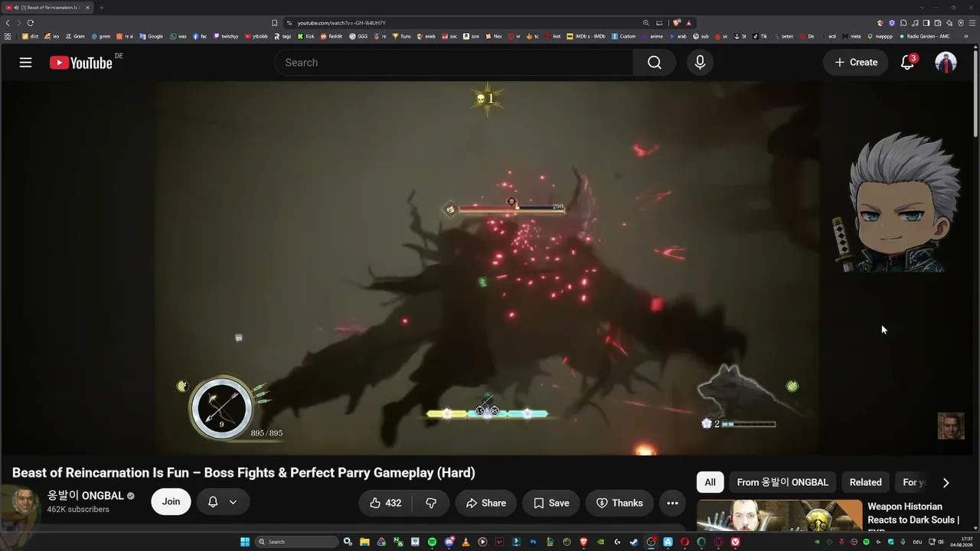
Task: Open VLC media player in taskbar
Action: pos(465,542)
